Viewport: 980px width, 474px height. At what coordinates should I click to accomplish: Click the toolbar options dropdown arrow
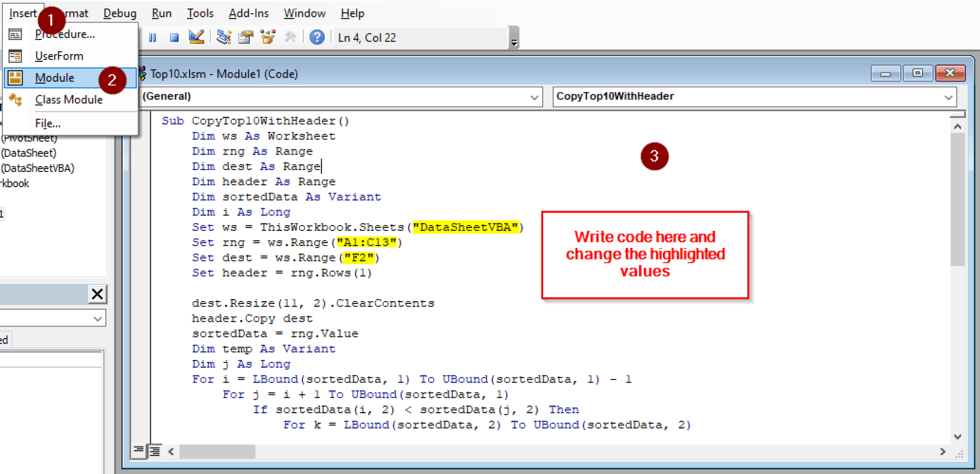(x=513, y=42)
